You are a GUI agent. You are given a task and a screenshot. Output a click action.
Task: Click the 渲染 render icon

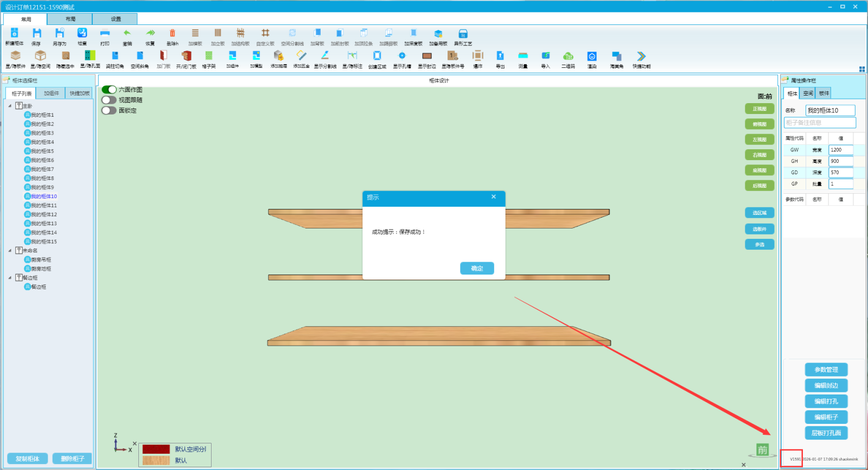592,57
